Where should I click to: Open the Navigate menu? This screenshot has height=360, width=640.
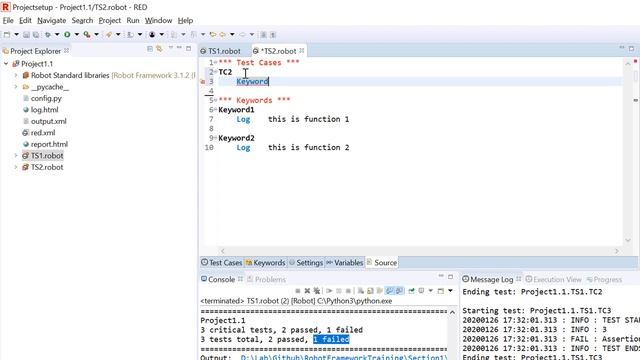(x=51, y=20)
